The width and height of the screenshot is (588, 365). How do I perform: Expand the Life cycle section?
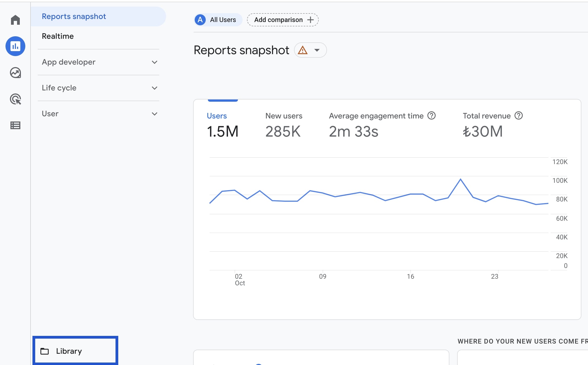(98, 88)
